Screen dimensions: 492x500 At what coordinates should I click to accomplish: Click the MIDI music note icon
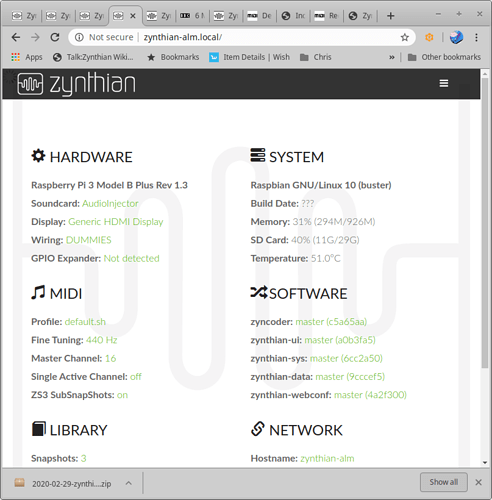pos(38,292)
